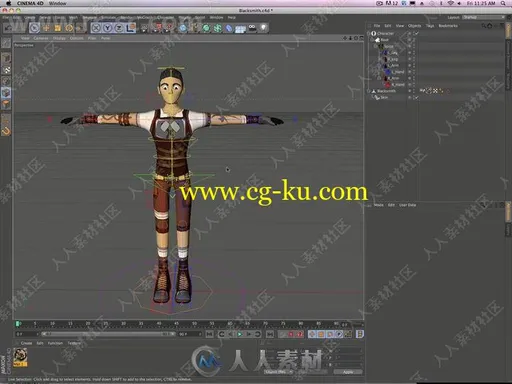Select the Scale tool
512x384 pixels.
click(57, 28)
